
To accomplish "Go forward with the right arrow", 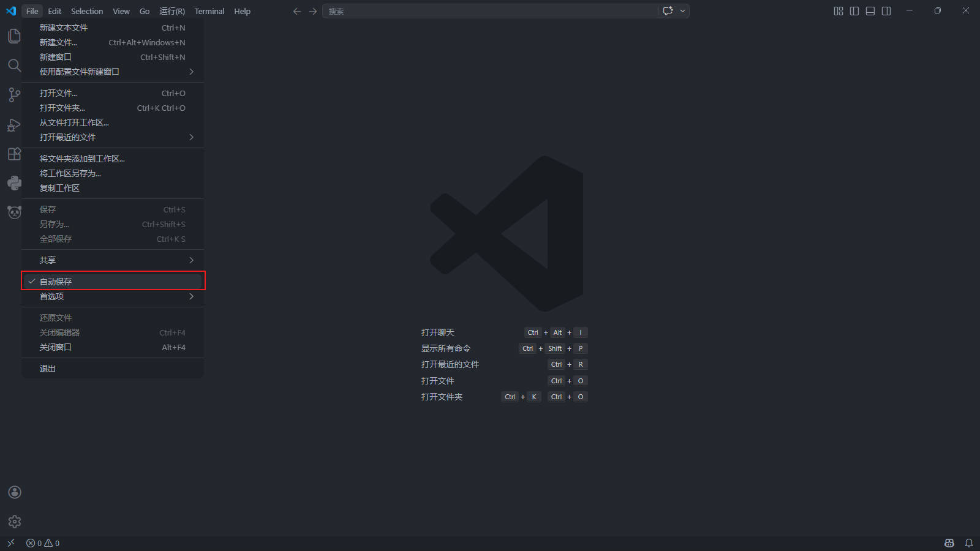I will tap(313, 11).
